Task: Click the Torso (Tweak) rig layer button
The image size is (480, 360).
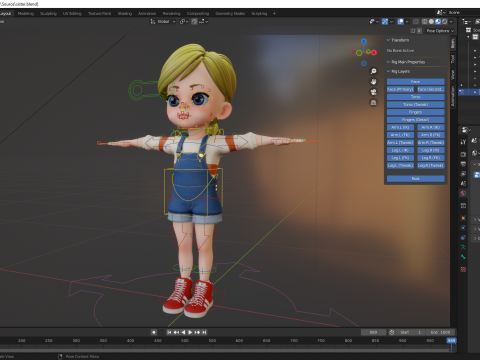Action: coord(416,104)
